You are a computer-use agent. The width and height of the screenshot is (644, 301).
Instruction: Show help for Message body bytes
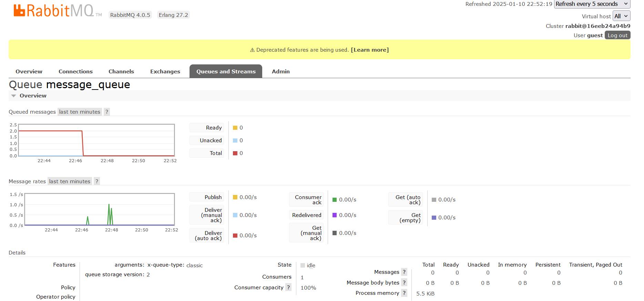pyautogui.click(x=404, y=282)
